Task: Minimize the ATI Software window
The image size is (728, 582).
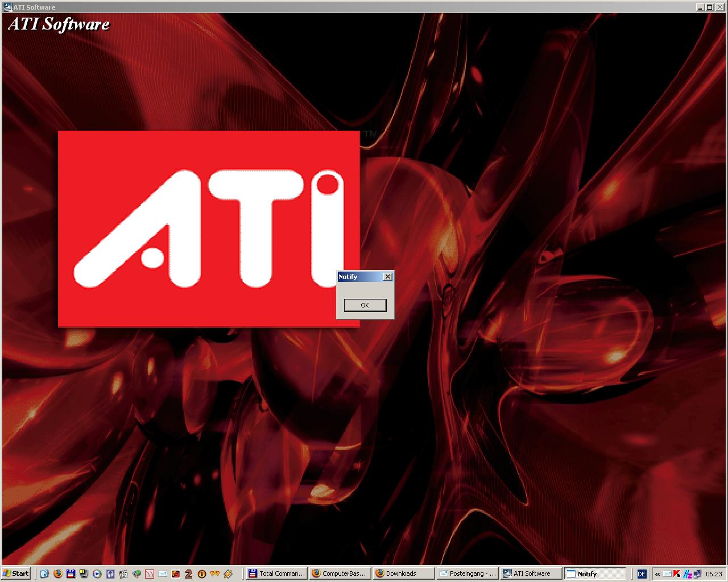Action: tap(700, 7)
